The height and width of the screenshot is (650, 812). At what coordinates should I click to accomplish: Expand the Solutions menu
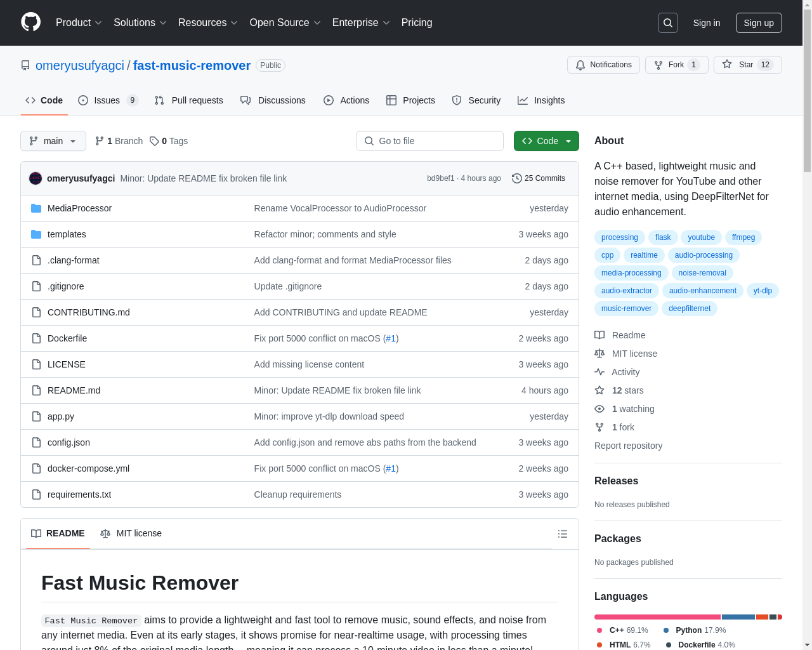point(140,23)
